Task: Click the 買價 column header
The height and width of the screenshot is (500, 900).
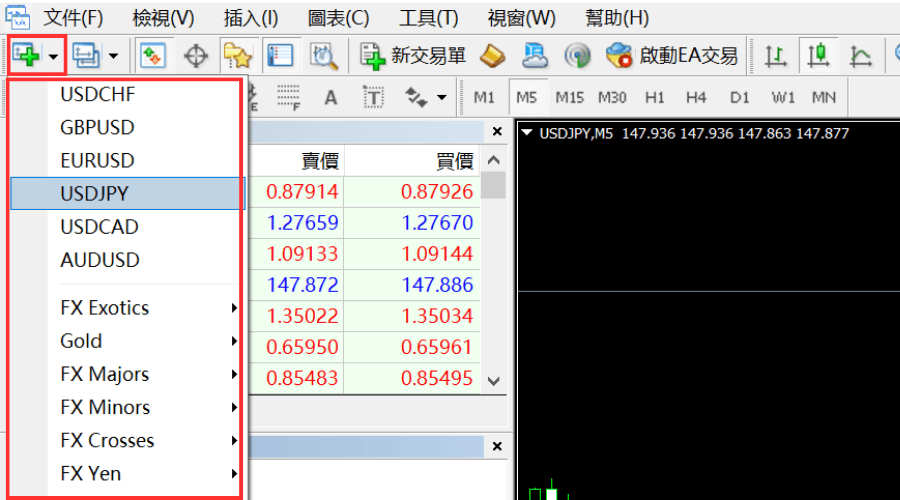Action: (x=454, y=161)
